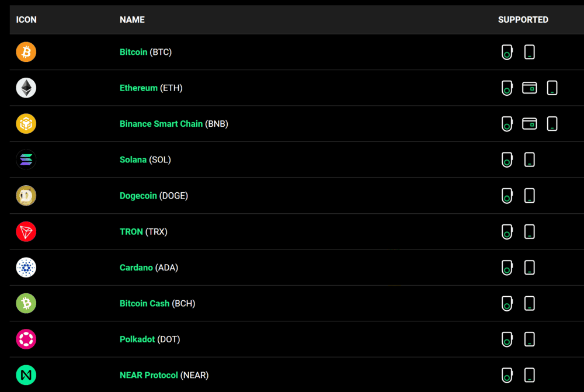Select the Ethereum diamond icon
Image resolution: width=584 pixels, height=392 pixels.
pos(26,88)
